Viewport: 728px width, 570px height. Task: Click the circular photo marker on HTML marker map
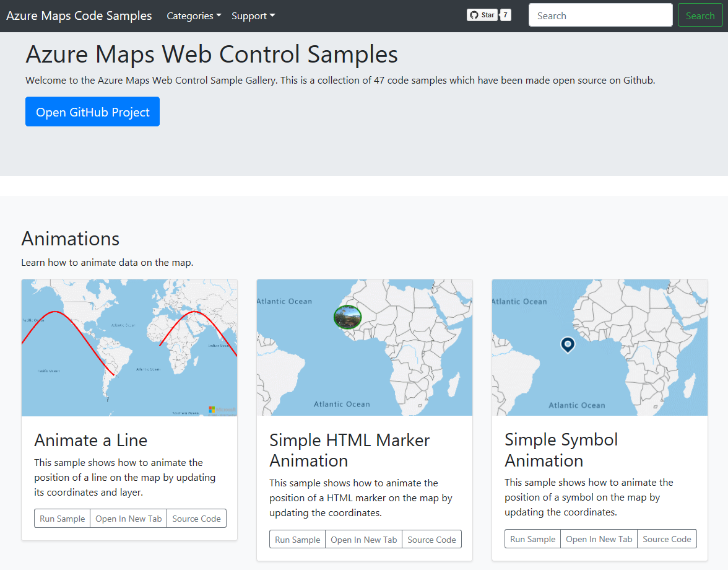(x=348, y=317)
